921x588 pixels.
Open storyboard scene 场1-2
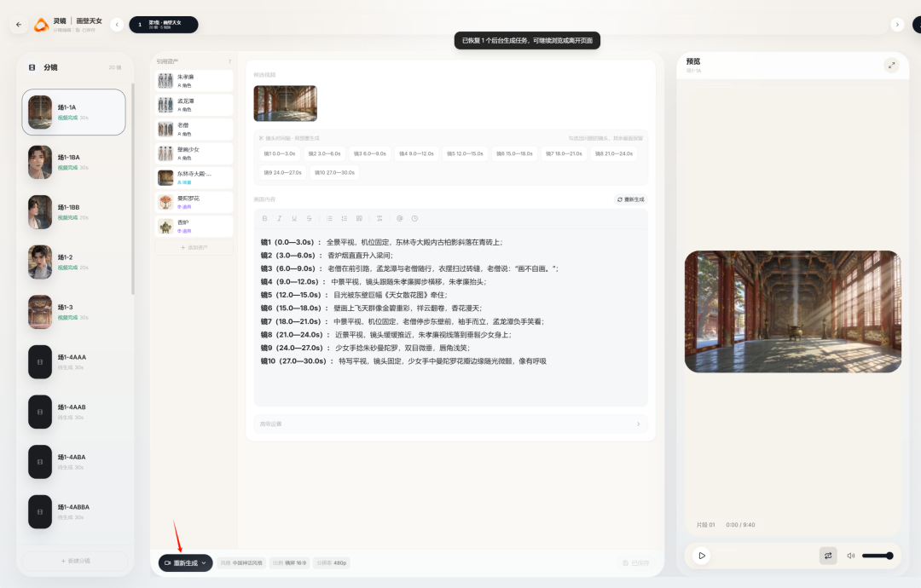73,262
